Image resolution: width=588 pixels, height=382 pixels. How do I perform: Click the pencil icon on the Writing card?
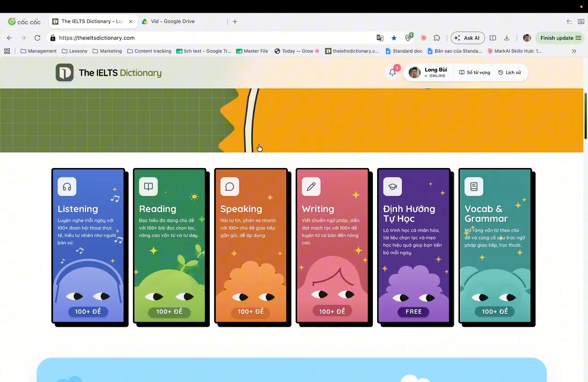click(x=311, y=187)
